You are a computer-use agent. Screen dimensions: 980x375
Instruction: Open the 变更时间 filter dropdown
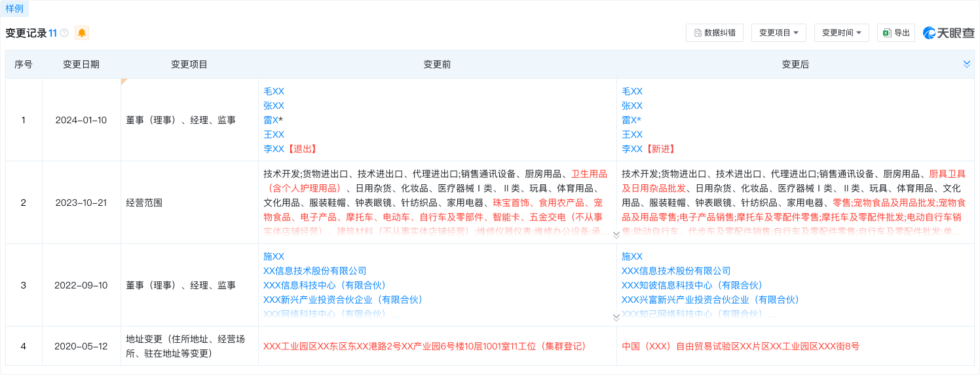click(x=842, y=33)
